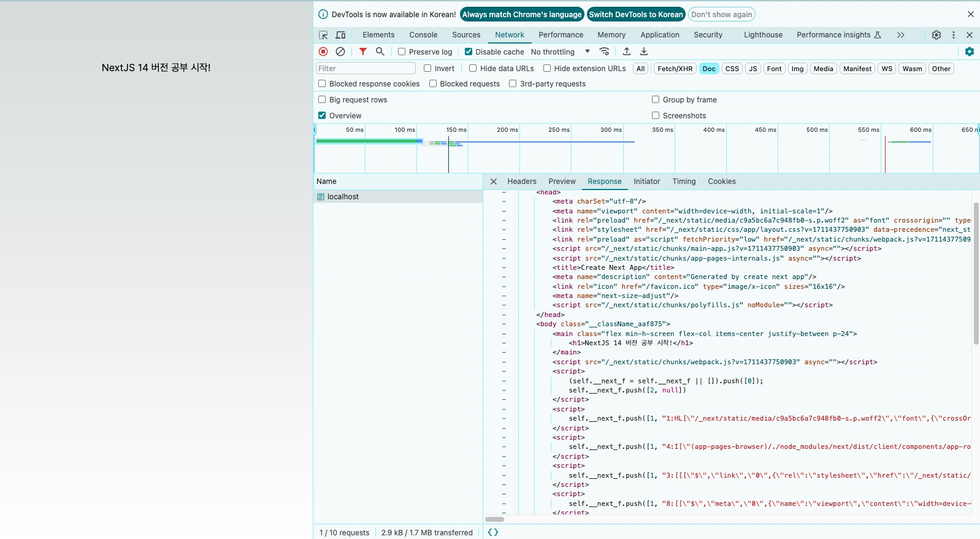Click the localhost document icon
This screenshot has width=980, height=539.
coord(321,197)
